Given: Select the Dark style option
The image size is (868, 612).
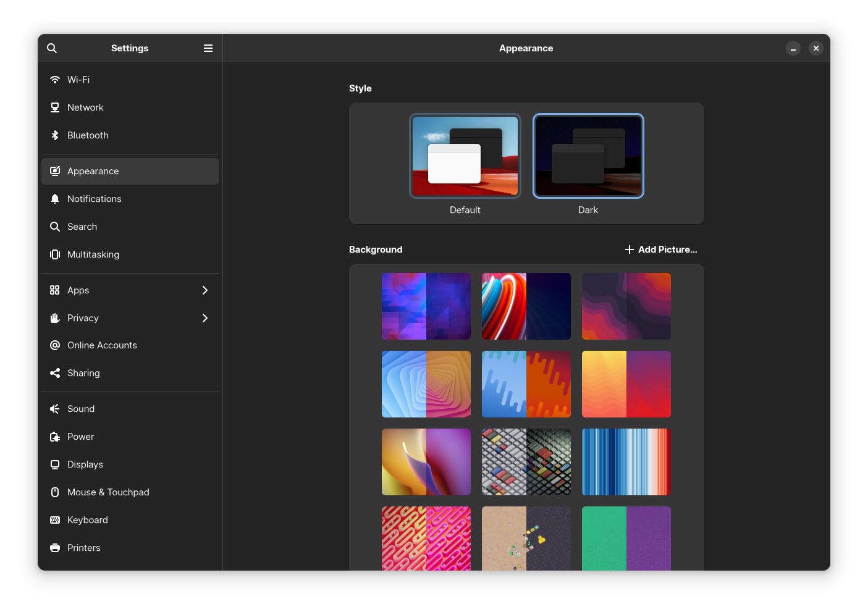Looking at the screenshot, I should point(588,156).
